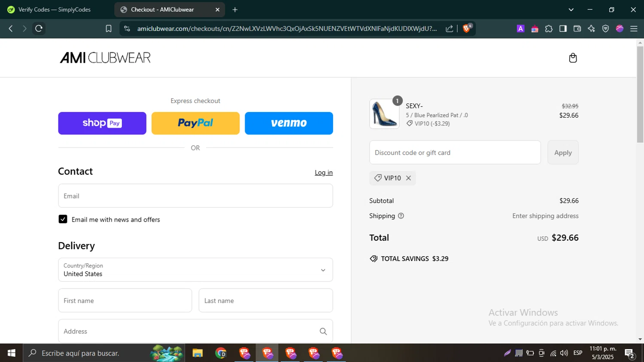Expand the Country/Region dropdown

tap(195, 270)
